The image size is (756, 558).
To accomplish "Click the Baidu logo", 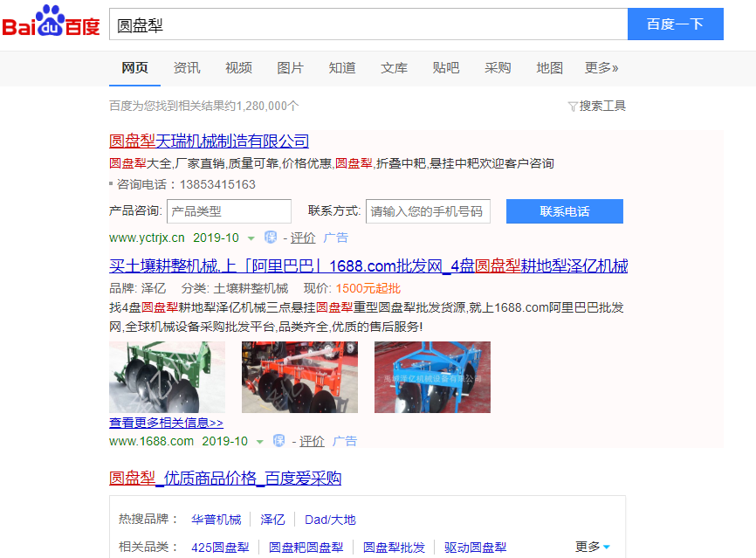I will pos(52,21).
